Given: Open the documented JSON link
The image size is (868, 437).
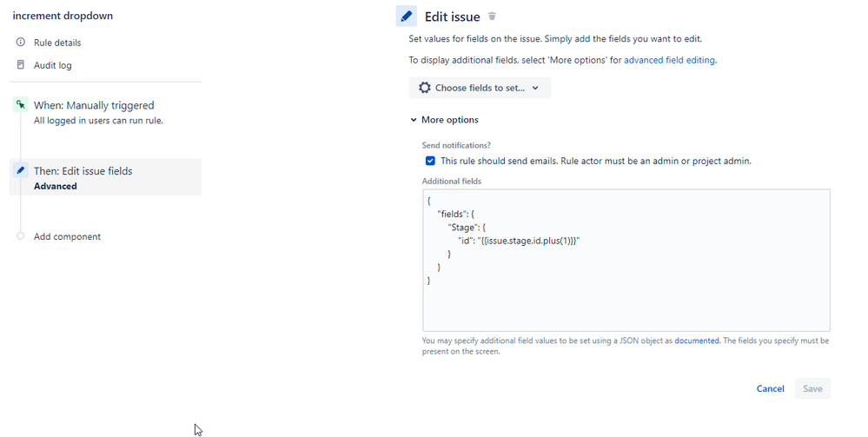Looking at the screenshot, I should click(696, 341).
